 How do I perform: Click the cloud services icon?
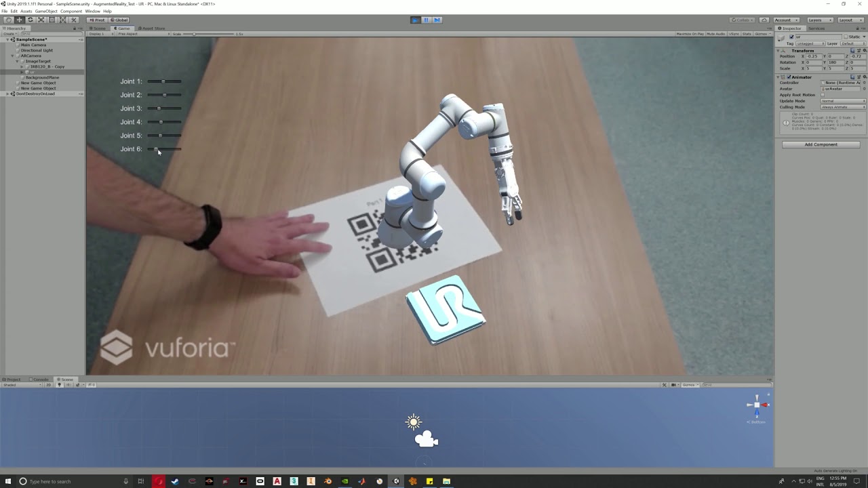[x=764, y=20]
